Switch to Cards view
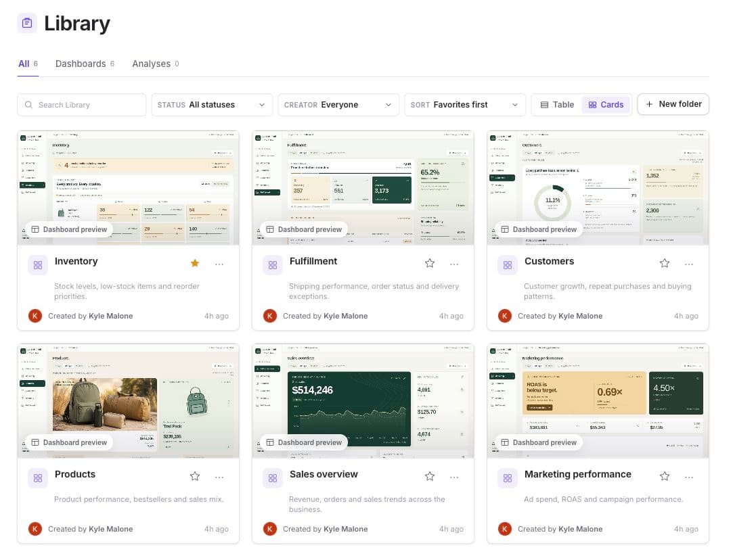This screenshot has width=731, height=560. click(606, 105)
